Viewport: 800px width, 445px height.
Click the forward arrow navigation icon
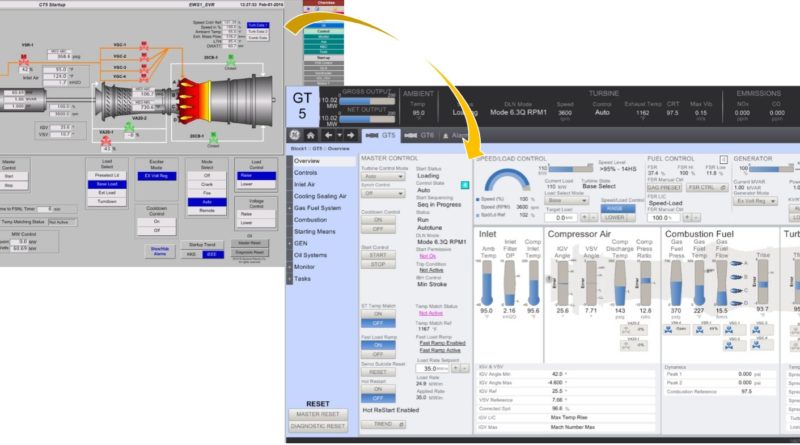[x=350, y=135]
